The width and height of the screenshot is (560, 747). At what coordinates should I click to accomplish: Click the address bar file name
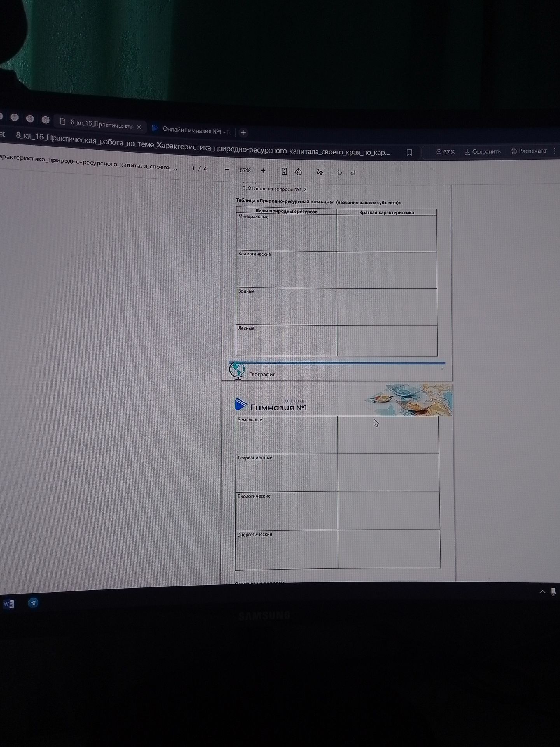pyautogui.click(x=202, y=144)
